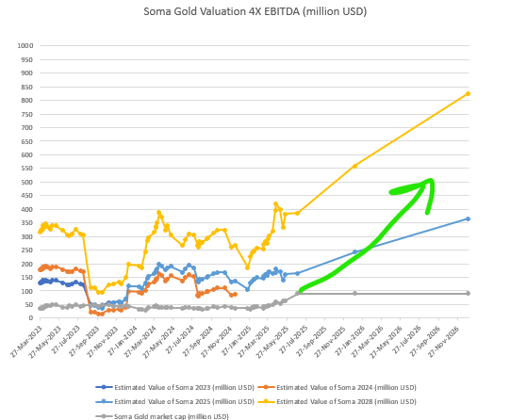Click y-axis label 50

29,305
